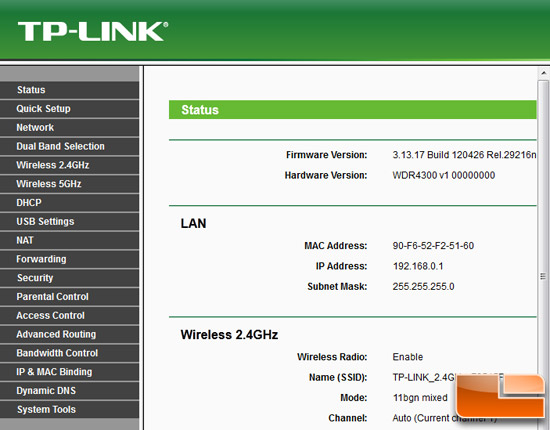Open System Tools menu
This screenshot has width=550, height=430.
coord(69,409)
